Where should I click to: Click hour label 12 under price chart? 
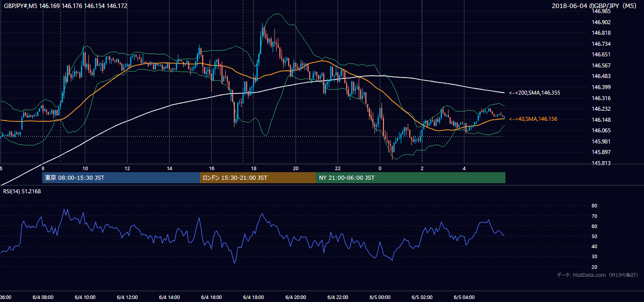point(127,169)
